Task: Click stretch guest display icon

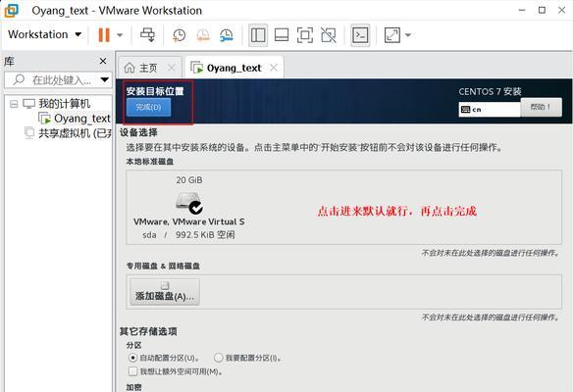Action: click(392, 35)
